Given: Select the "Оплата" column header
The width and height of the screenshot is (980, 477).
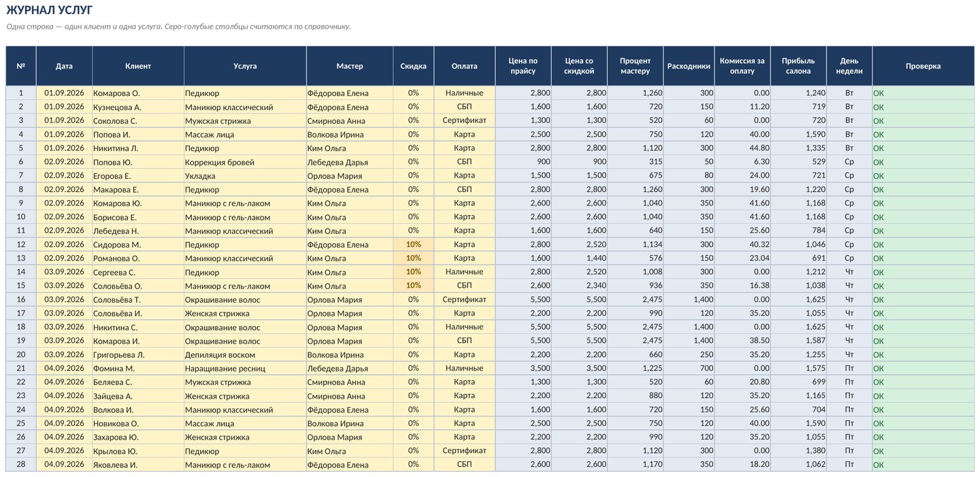Looking at the screenshot, I should click(x=464, y=66).
